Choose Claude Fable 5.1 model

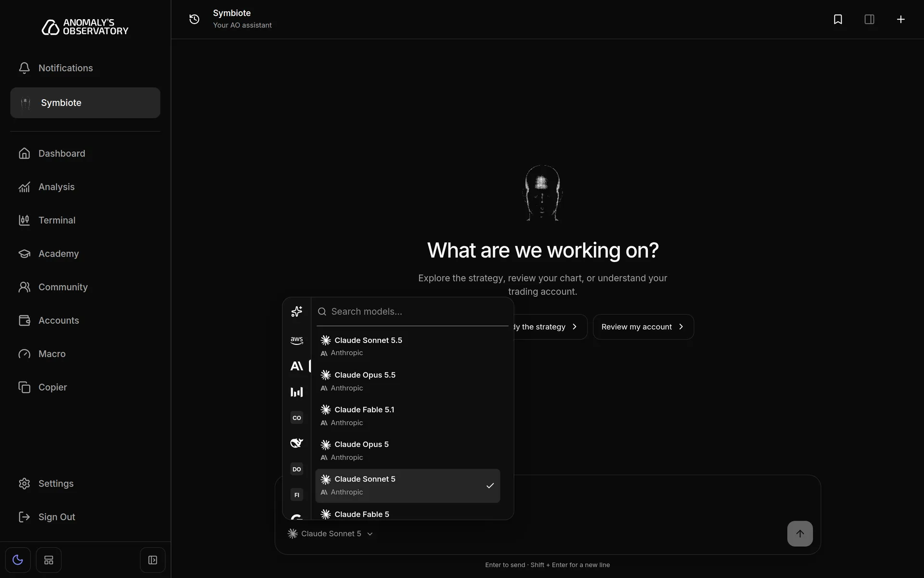tap(408, 416)
